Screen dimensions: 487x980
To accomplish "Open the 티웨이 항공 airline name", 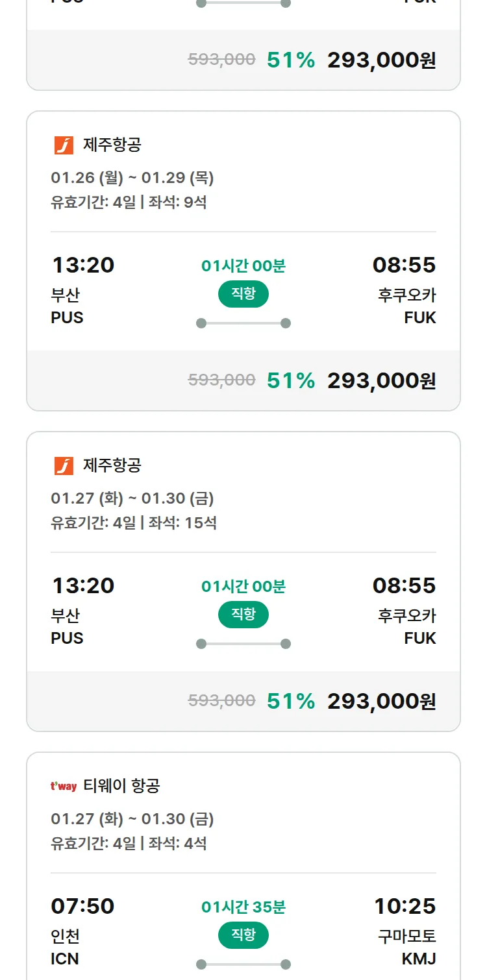I will (x=121, y=787).
